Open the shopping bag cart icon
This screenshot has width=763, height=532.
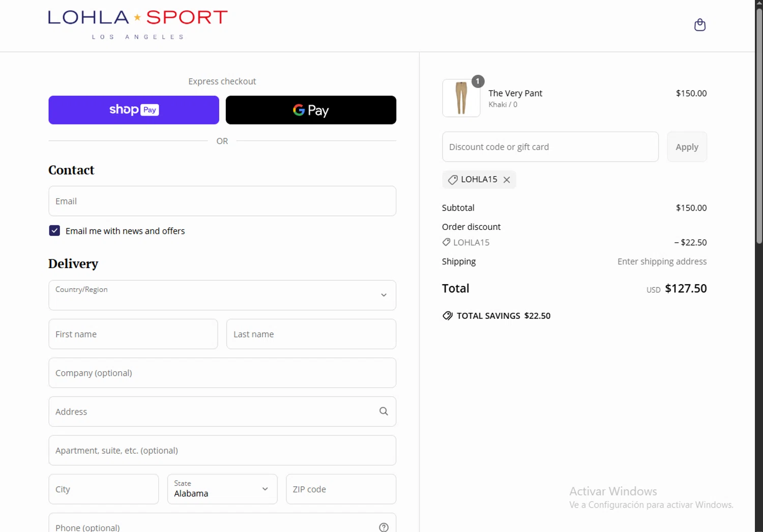[x=700, y=25]
